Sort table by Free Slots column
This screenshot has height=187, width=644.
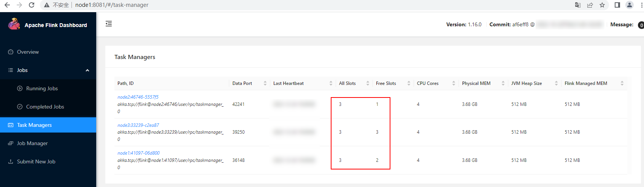tap(409, 83)
